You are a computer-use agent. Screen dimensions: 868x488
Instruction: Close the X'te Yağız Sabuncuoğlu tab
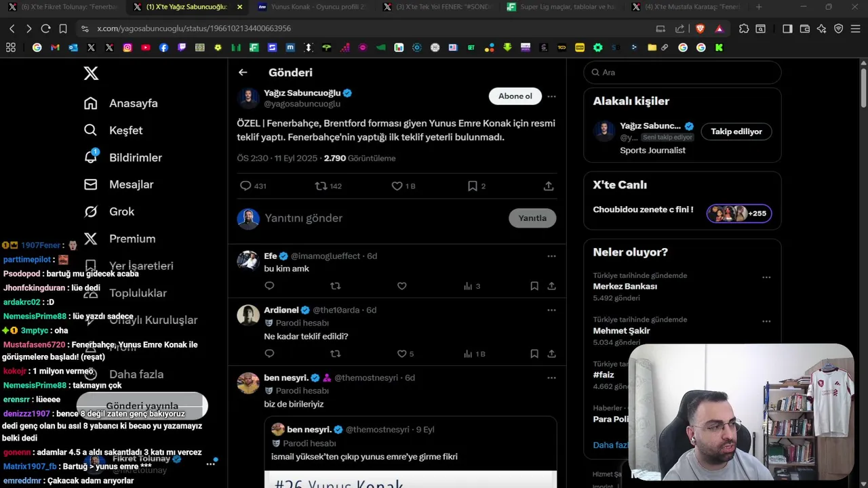(239, 7)
